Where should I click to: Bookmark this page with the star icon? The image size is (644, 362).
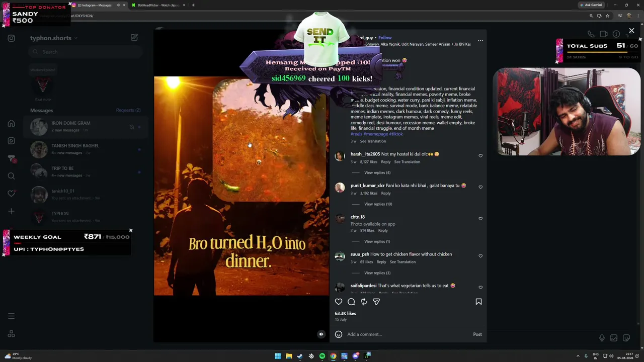(x=607, y=16)
